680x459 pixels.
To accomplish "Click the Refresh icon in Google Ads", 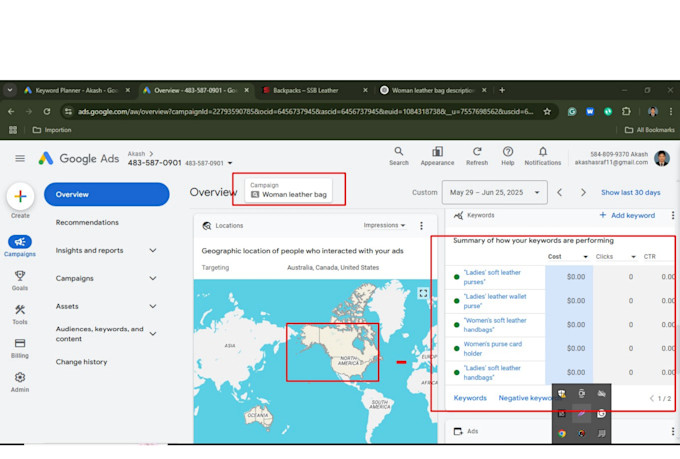I will click(x=477, y=156).
